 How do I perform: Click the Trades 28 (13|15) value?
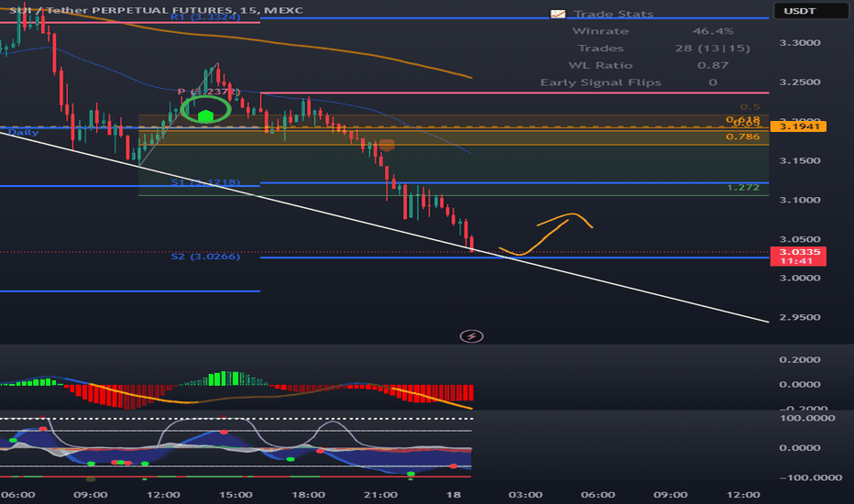[x=712, y=48]
